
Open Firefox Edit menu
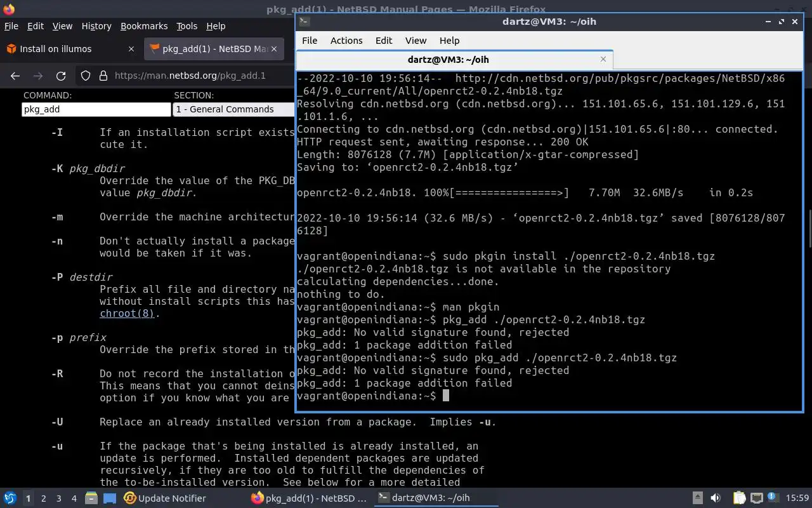click(x=36, y=26)
